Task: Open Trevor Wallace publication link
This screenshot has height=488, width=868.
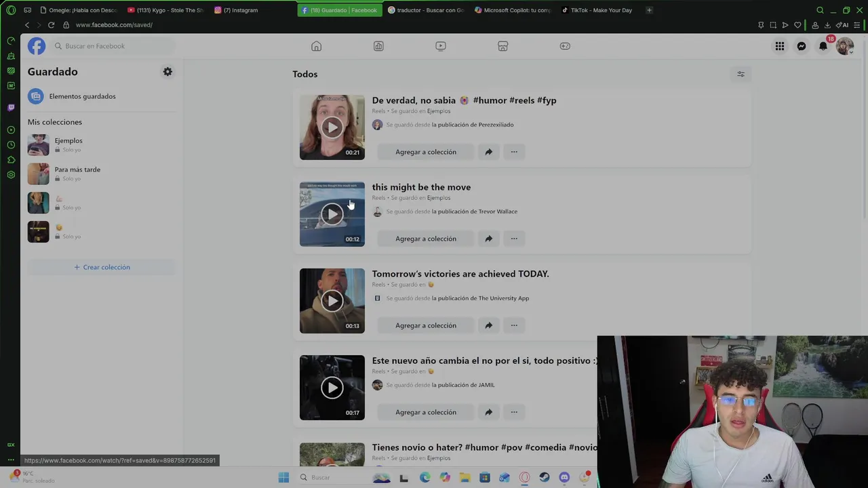Action: click(x=475, y=211)
